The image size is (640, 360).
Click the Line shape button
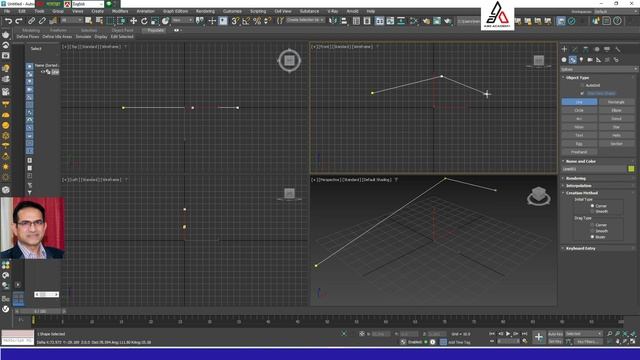point(579,102)
